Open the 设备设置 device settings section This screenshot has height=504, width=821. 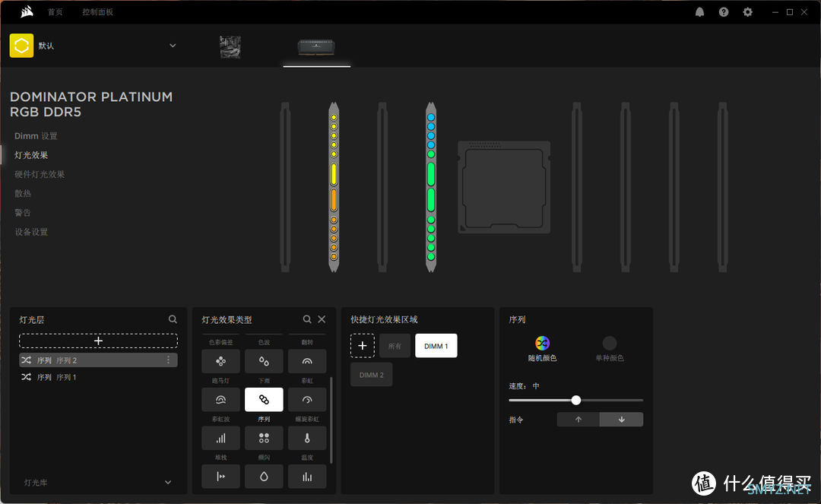click(31, 232)
